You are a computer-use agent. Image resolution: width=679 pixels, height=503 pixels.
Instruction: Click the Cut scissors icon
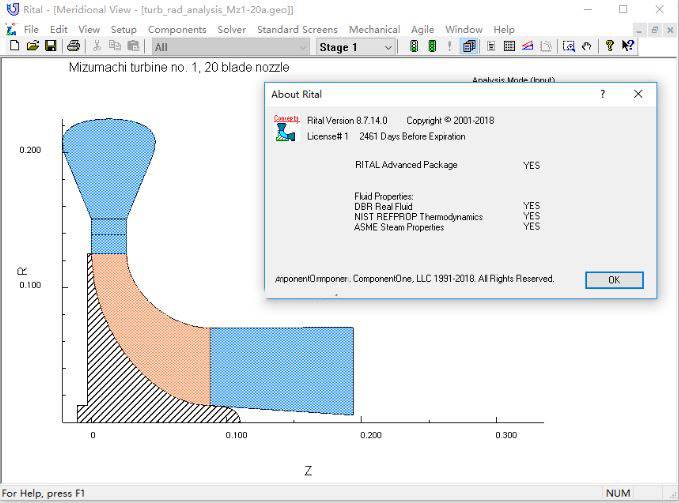(97, 46)
